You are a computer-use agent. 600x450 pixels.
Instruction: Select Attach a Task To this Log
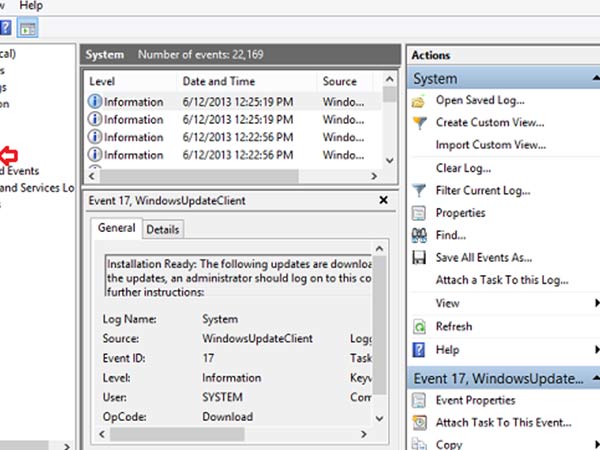pos(502,280)
